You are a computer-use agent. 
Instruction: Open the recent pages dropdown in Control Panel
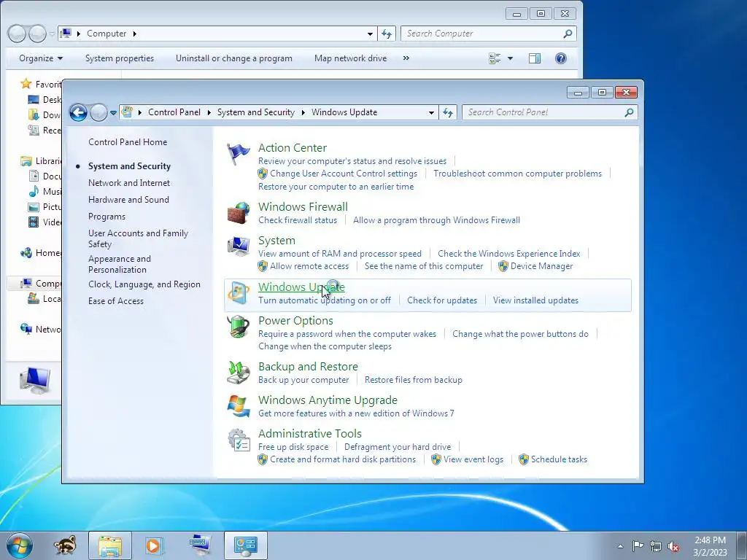(113, 113)
